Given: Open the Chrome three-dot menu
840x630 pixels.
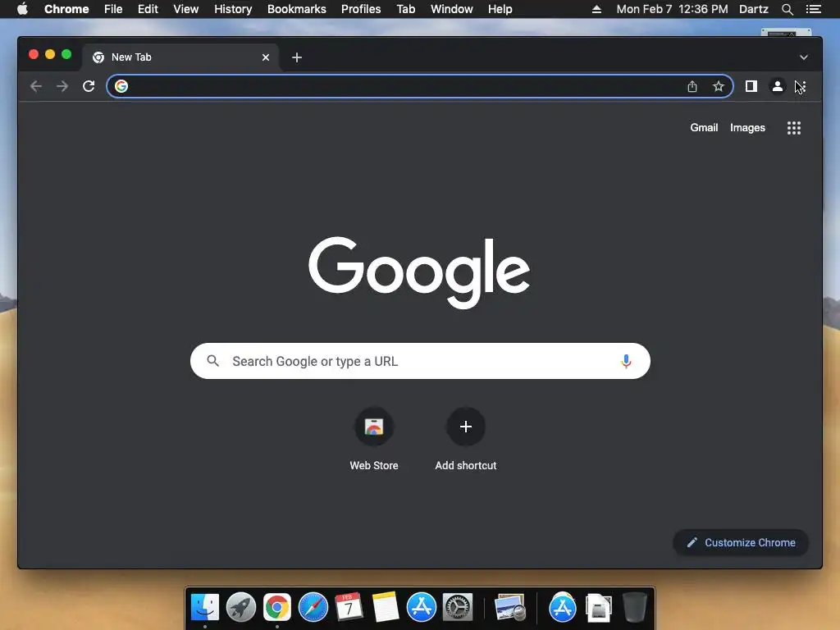Looking at the screenshot, I should (x=803, y=86).
